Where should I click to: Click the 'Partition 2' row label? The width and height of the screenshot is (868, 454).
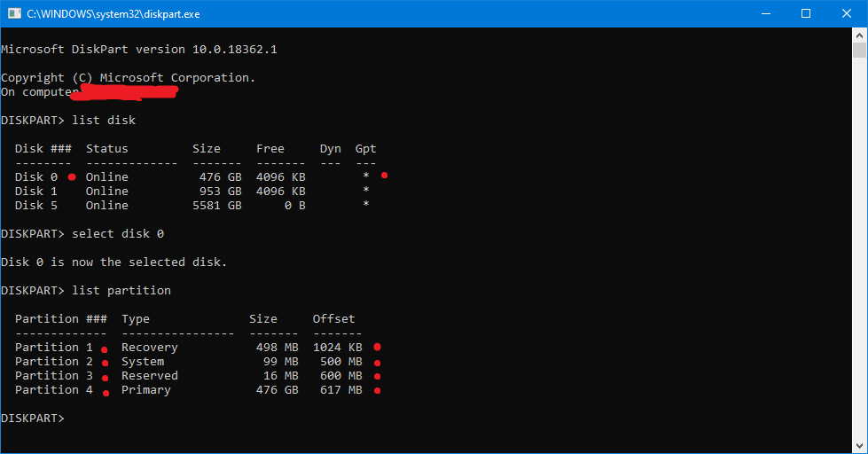(x=54, y=362)
